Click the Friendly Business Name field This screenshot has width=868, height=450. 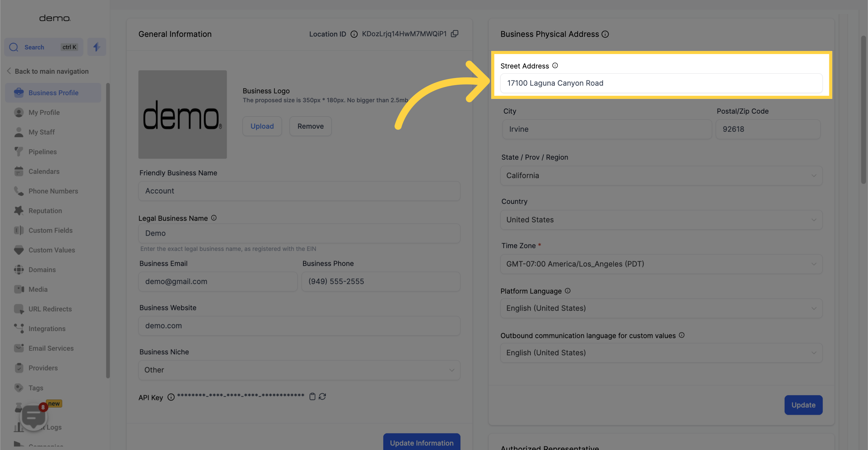pos(299,191)
